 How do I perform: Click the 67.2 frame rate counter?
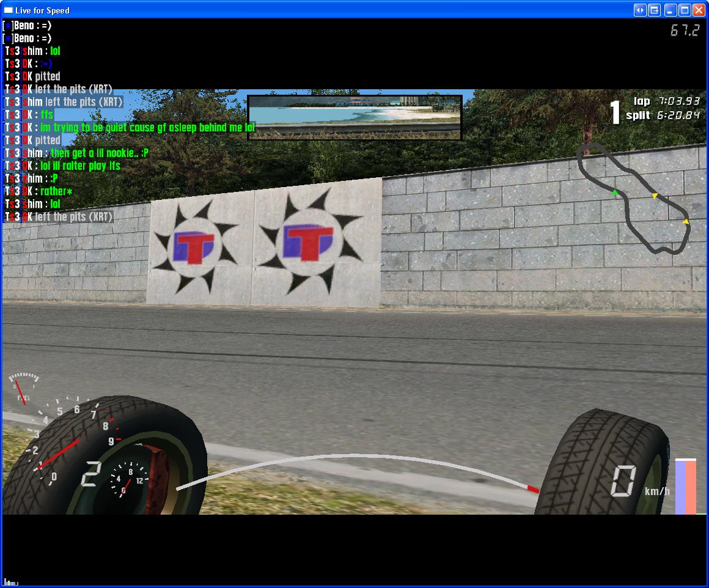pos(685,31)
